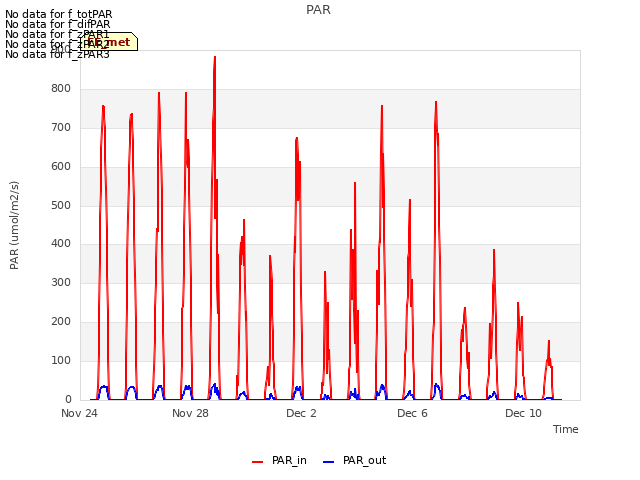Toggle the PAR_in series via legend label

[x=289, y=460]
